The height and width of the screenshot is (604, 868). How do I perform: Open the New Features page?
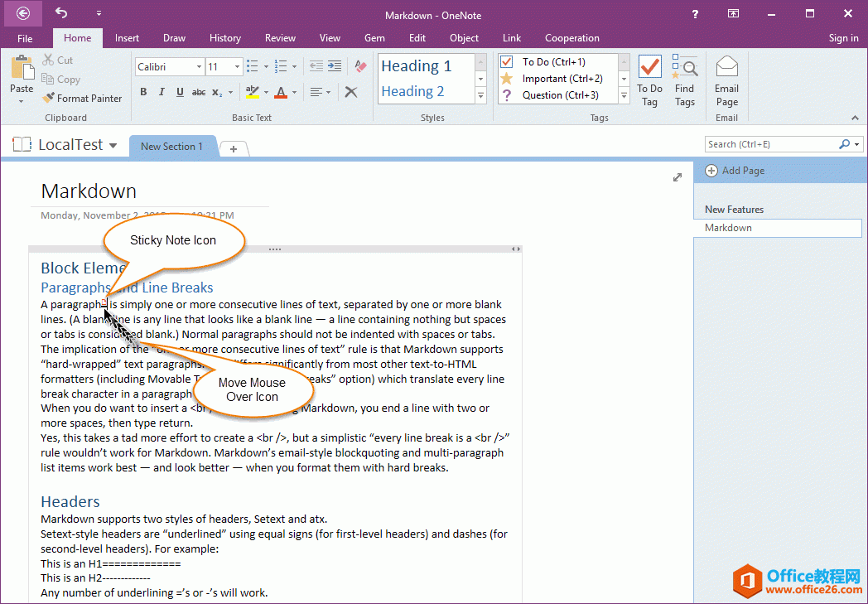coord(734,210)
